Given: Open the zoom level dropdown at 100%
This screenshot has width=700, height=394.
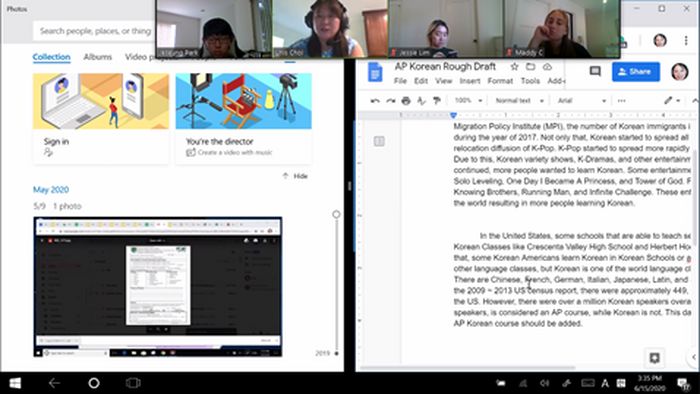Looking at the screenshot, I should click(x=468, y=101).
